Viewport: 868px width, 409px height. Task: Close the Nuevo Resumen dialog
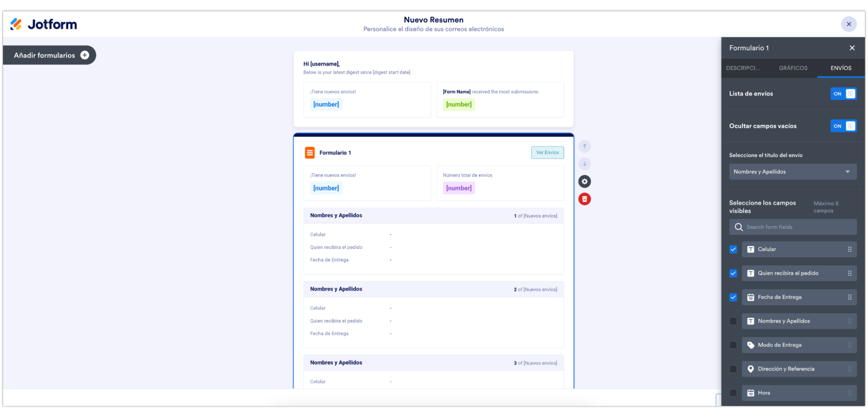[849, 24]
